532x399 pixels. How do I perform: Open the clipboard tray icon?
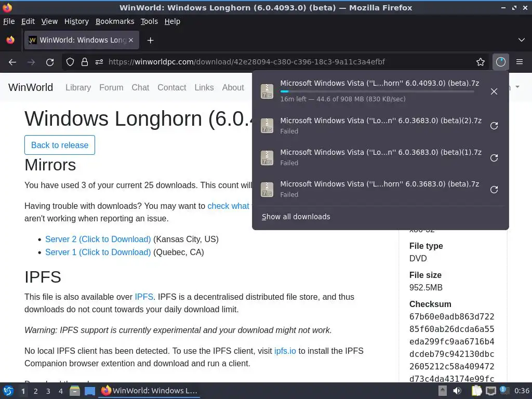pos(476,391)
